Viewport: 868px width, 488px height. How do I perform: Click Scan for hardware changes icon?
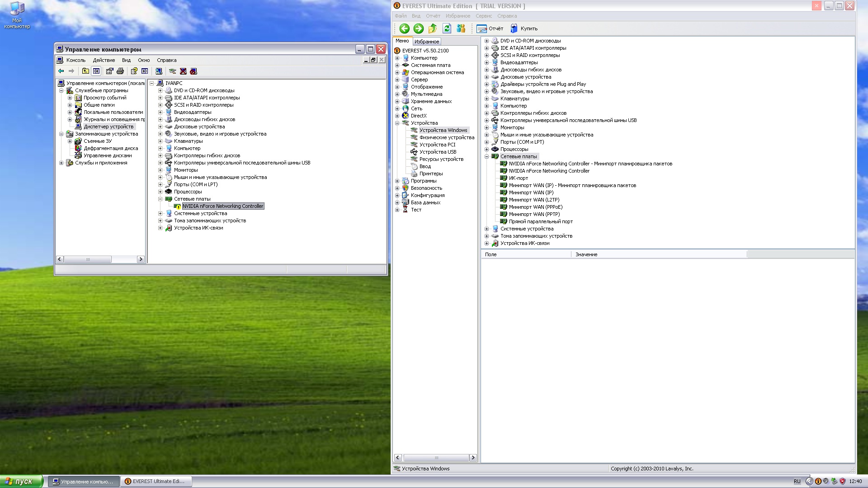pyautogui.click(x=159, y=71)
